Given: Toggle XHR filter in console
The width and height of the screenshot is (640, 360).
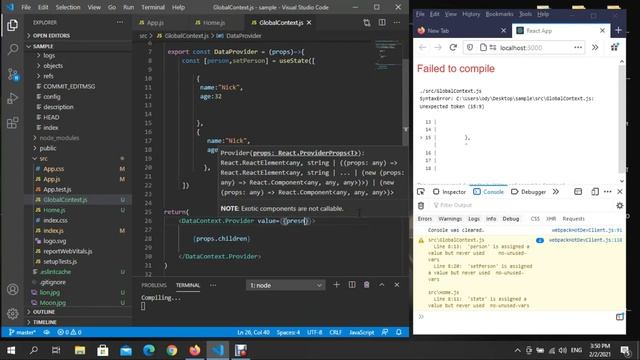Looking at the screenshot, I should click(x=551, y=219).
